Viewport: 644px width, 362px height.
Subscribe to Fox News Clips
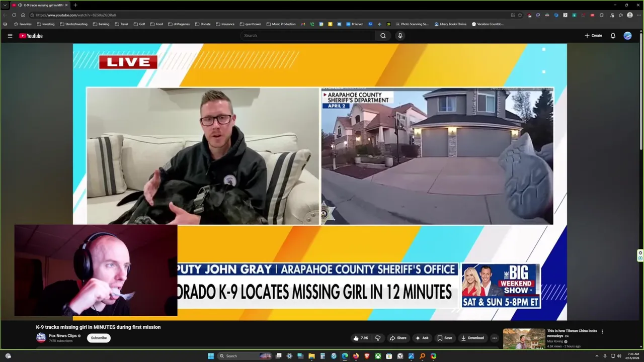[99, 338]
